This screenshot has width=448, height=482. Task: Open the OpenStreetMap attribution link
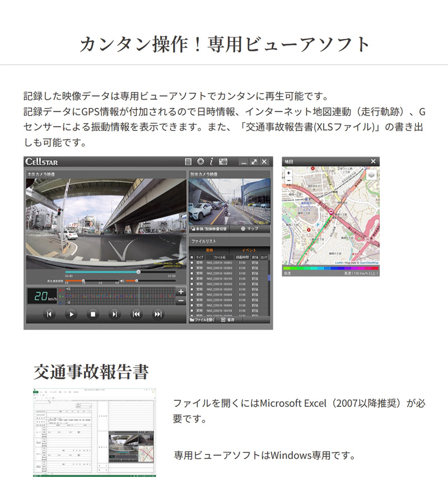pyautogui.click(x=369, y=263)
